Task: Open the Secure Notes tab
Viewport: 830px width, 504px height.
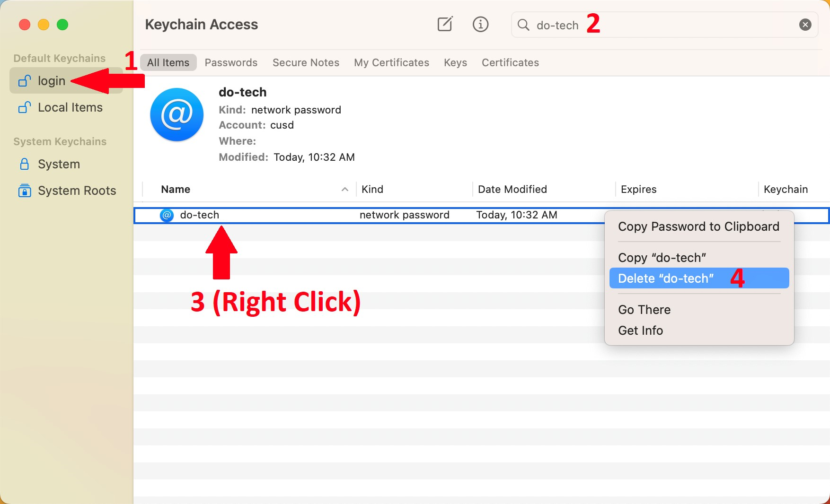Action: [x=306, y=62]
